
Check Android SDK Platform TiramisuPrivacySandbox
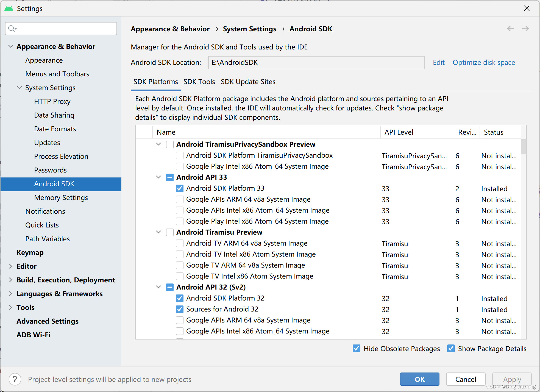[180, 155]
